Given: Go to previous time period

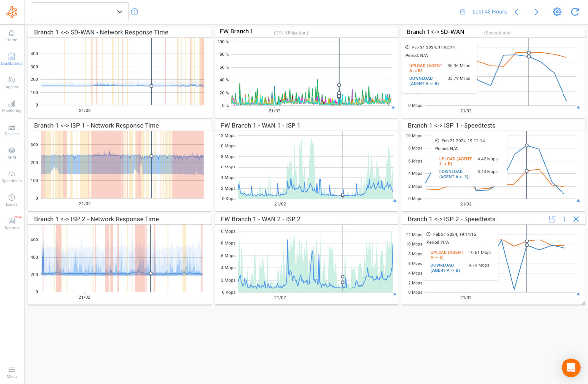Looking at the screenshot, I should pyautogui.click(x=516, y=12).
